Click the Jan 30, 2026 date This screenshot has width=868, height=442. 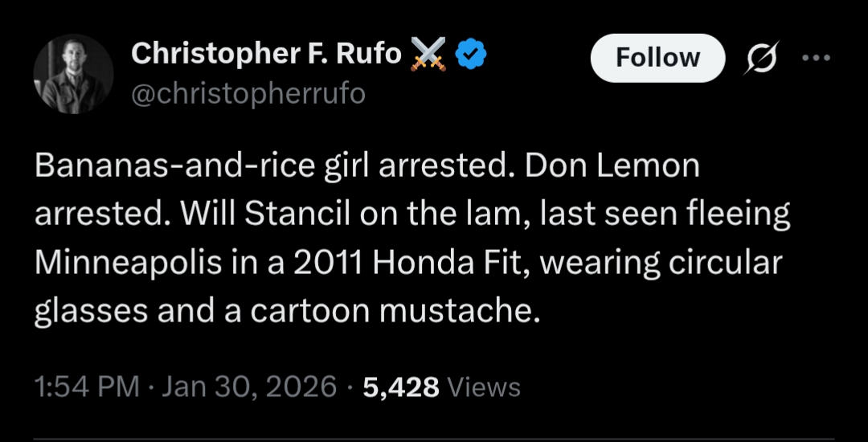pyautogui.click(x=251, y=387)
